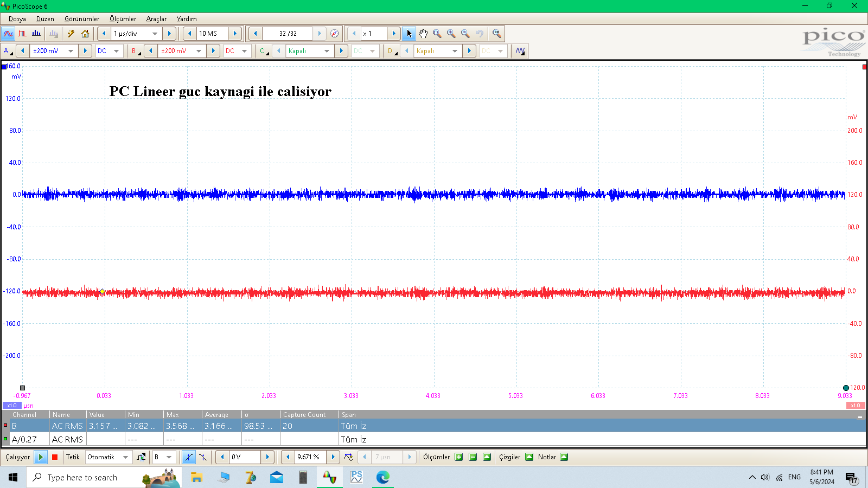Click the pre-trigger 9.671 % field

(311, 457)
